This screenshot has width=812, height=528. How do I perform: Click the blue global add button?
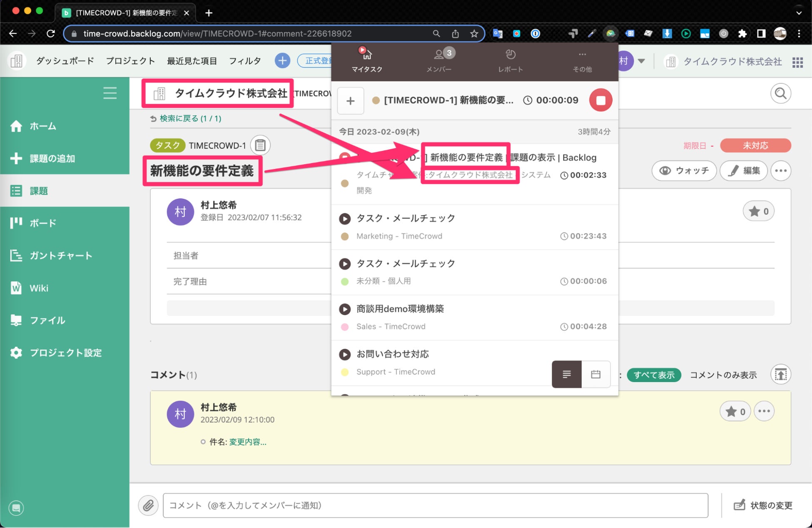(282, 61)
